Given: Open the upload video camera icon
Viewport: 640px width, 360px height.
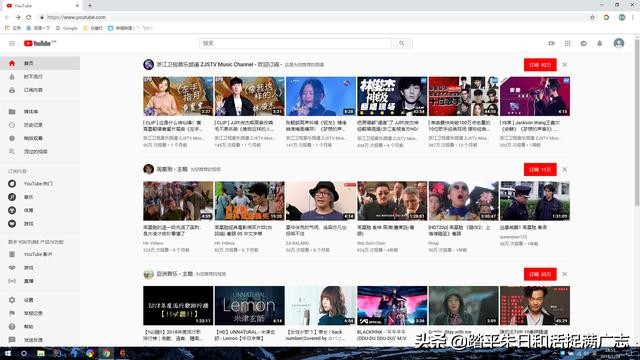Looking at the screenshot, I should [551, 43].
